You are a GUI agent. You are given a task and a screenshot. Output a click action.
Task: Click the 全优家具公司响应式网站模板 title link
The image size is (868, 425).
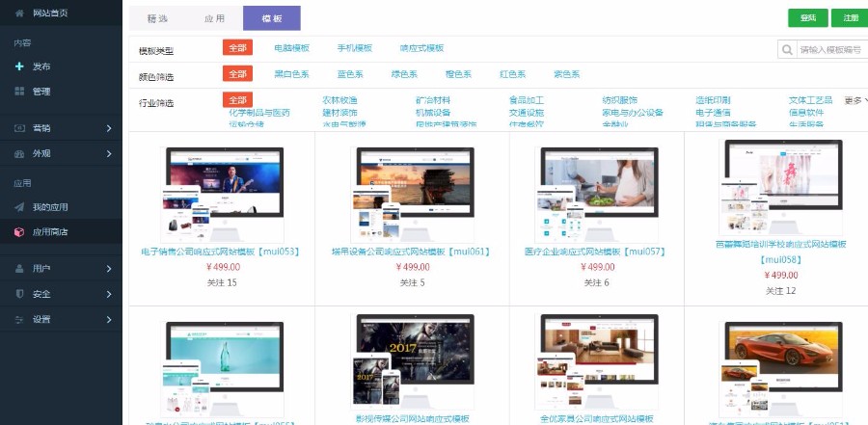click(597, 419)
